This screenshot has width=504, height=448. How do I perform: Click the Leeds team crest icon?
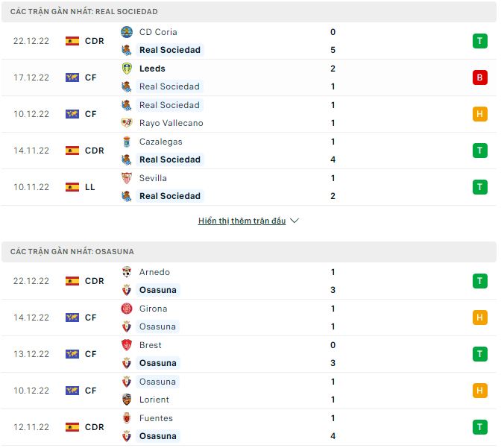pyautogui.click(x=127, y=69)
